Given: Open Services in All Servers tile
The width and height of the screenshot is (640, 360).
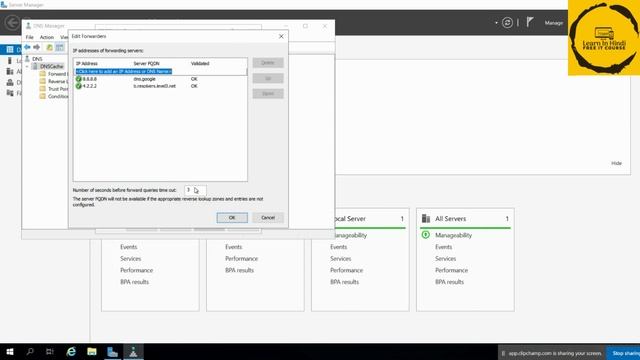Looking at the screenshot, I should pos(445,258).
